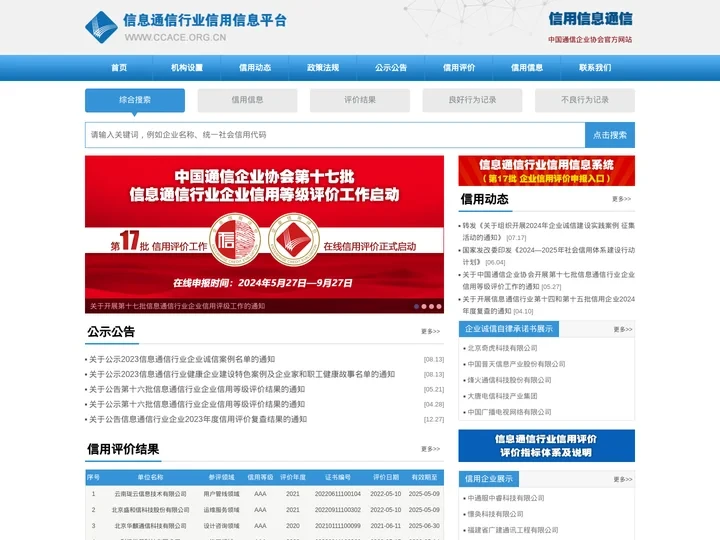Click the 证书编号 column header
The width and height of the screenshot is (720, 540).
338,478
